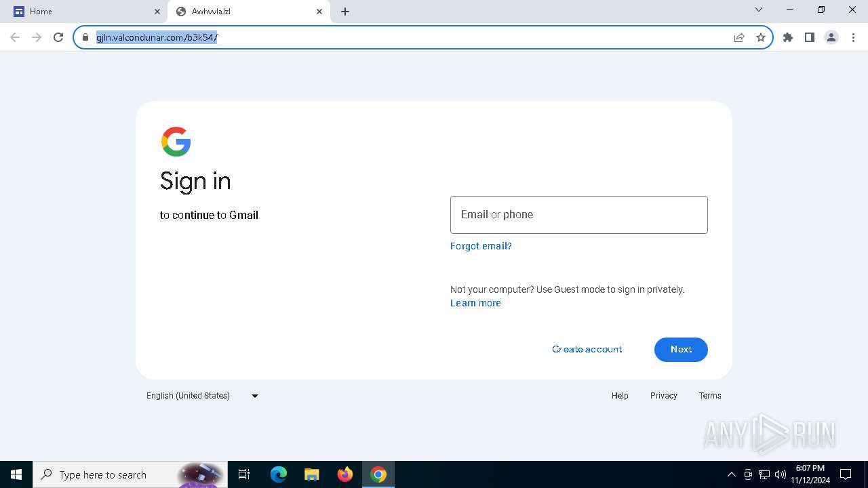Click the Chrome taskbar icon
Image resolution: width=868 pixels, height=488 pixels.
coord(378,474)
